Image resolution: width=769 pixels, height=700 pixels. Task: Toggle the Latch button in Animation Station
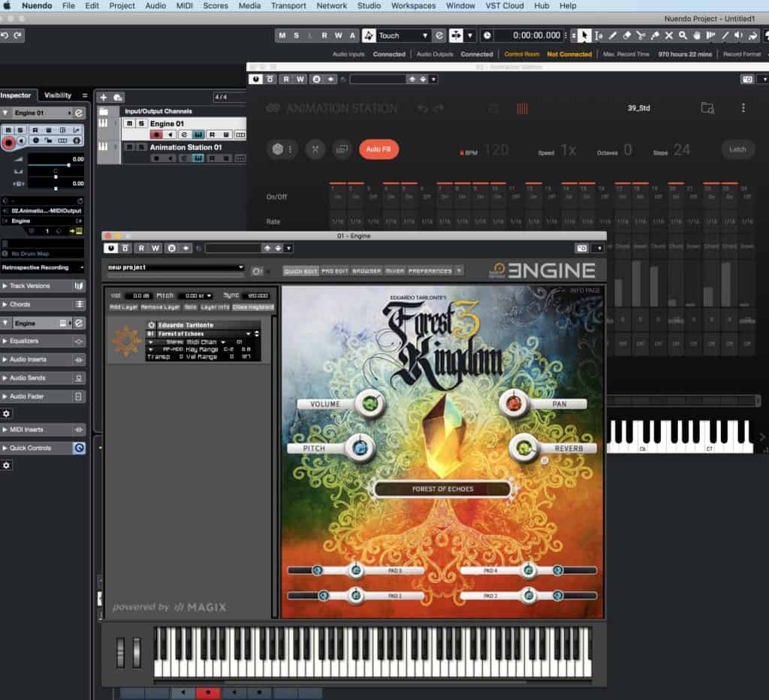pos(737,149)
